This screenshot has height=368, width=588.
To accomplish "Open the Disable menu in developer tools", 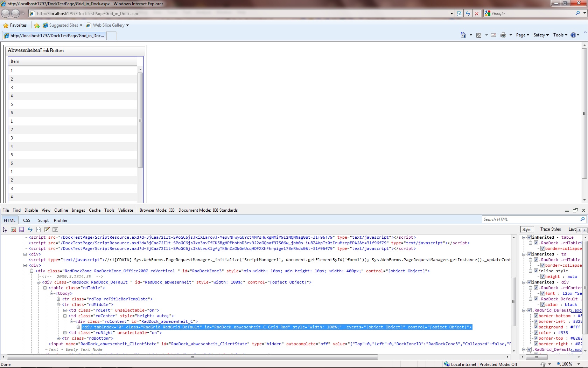I will [31, 210].
